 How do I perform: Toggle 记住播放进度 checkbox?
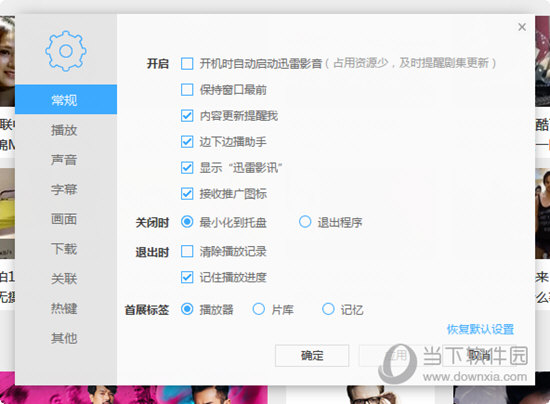187,277
